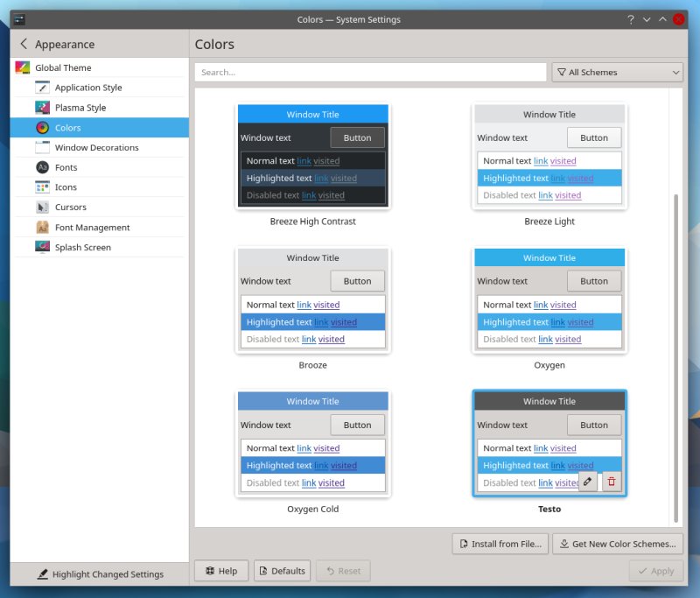Open the All Schemes filter dropdown
Image resolution: width=700 pixels, height=598 pixels.
pos(617,73)
